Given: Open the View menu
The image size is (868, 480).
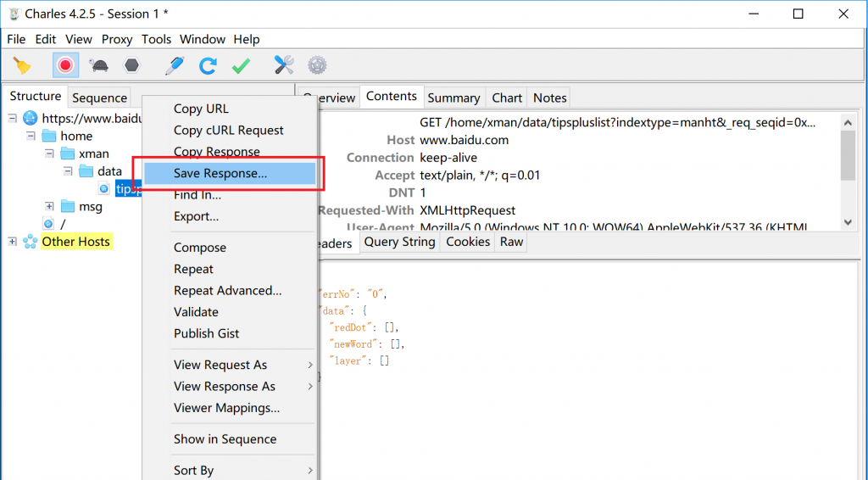Looking at the screenshot, I should tap(79, 39).
